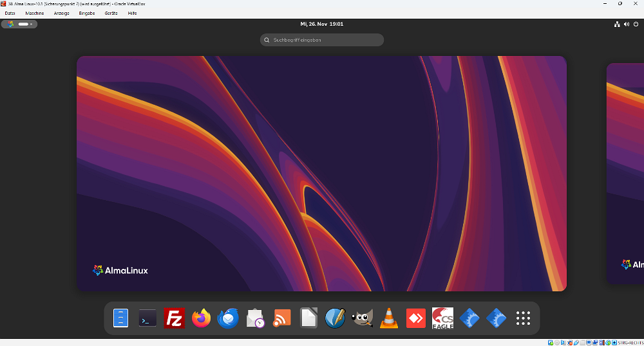
Task: Launch Firefox web browser
Action: click(202, 318)
